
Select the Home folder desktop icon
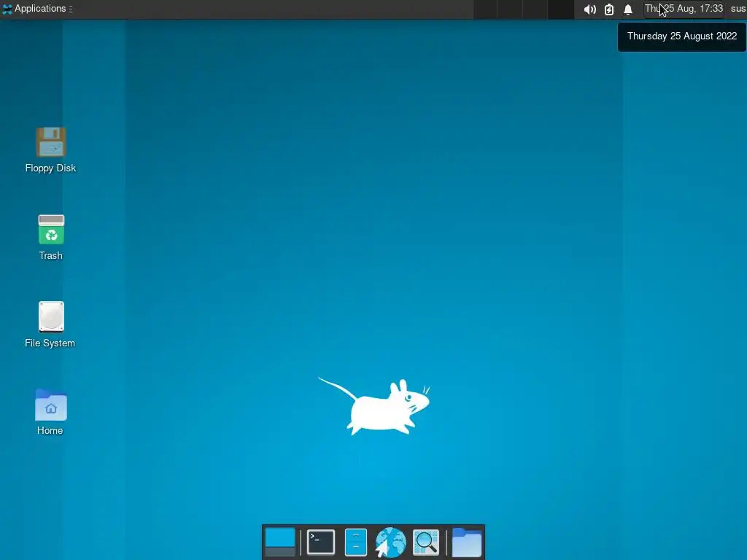pyautogui.click(x=50, y=413)
